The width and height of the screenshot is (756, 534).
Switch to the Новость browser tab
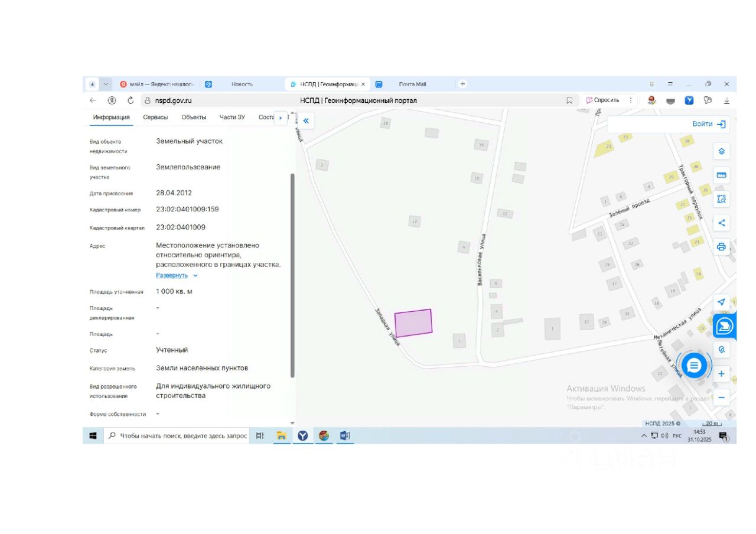click(x=242, y=84)
